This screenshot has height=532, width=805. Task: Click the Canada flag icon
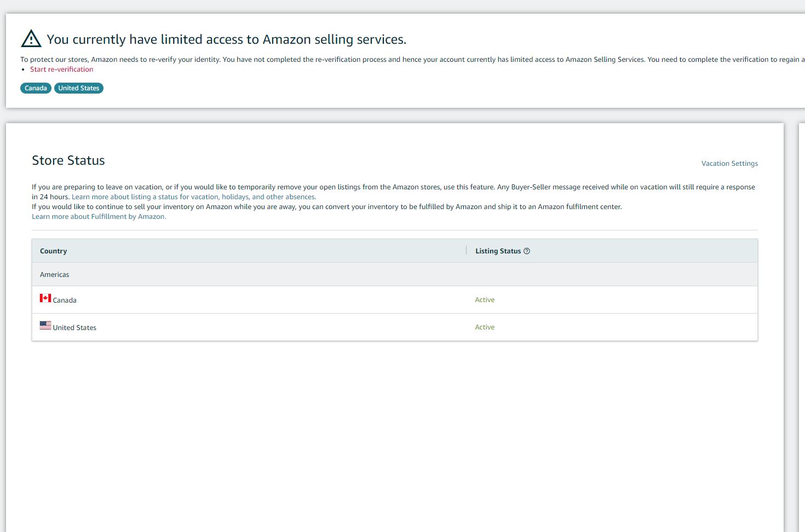[45, 298]
